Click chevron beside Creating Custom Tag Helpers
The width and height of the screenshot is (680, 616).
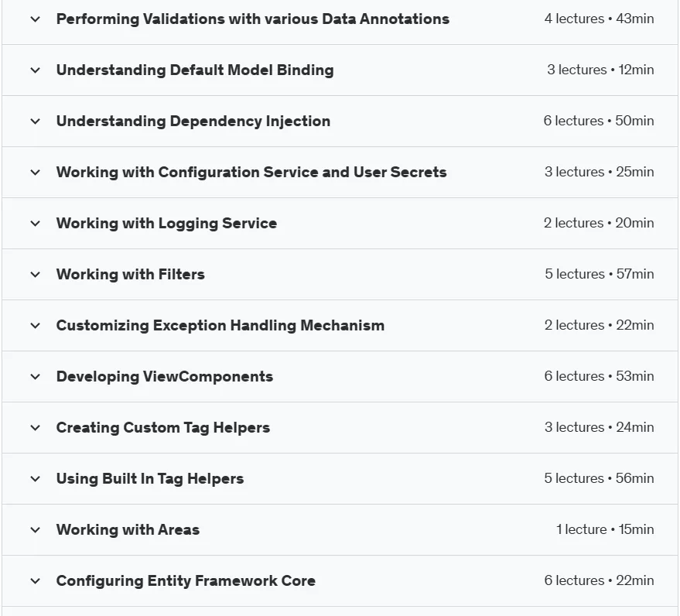point(35,428)
